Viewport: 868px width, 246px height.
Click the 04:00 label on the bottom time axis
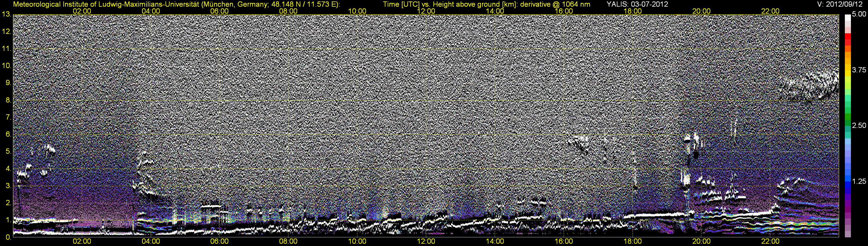[151, 241]
